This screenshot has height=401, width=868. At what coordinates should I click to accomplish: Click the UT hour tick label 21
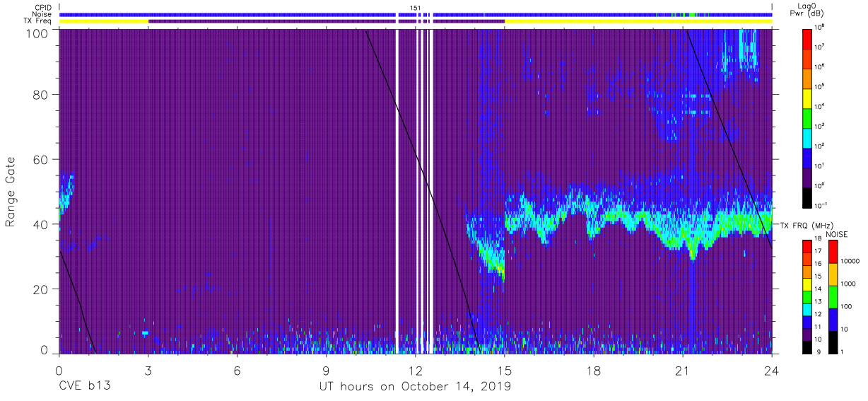683,370
